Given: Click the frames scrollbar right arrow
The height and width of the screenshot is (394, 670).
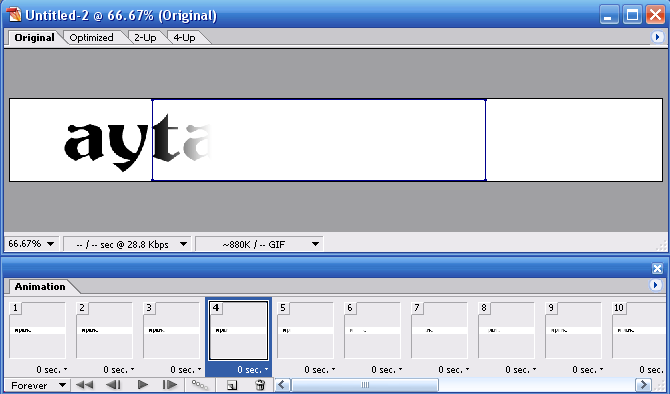Looking at the screenshot, I should 644,385.
